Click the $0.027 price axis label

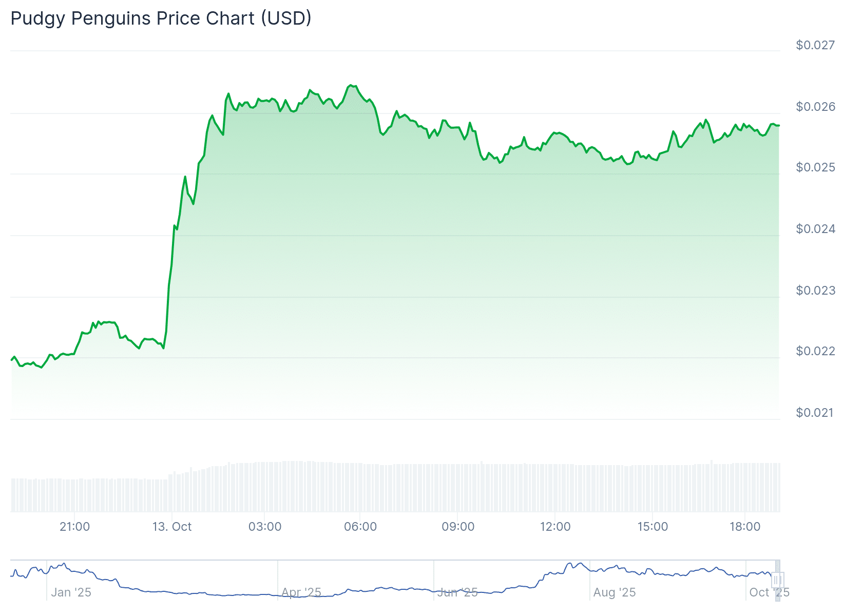tap(815, 45)
